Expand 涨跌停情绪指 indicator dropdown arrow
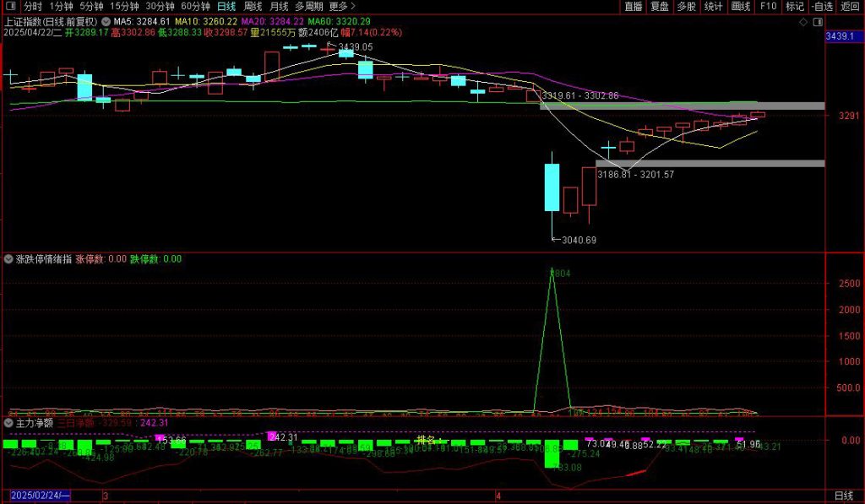The height and width of the screenshot is (504, 865). coord(9,259)
